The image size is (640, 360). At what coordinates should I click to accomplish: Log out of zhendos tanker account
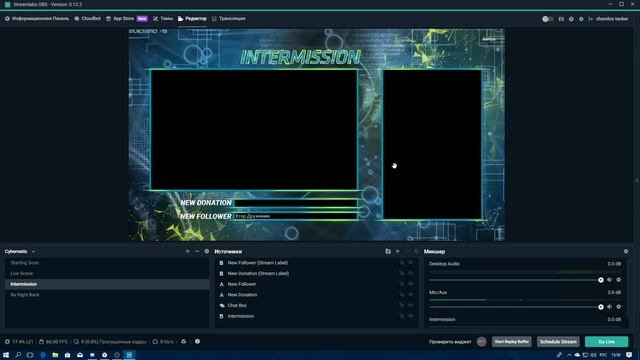pos(591,19)
